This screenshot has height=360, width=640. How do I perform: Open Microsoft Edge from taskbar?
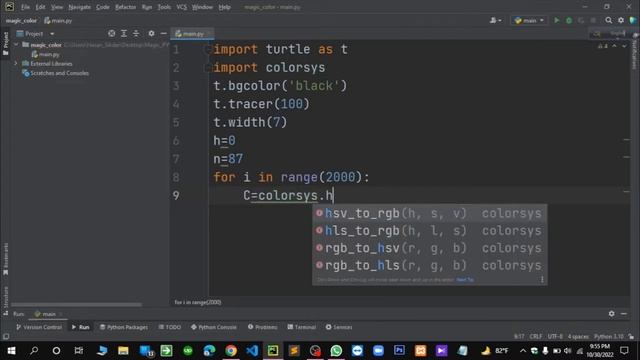[x=209, y=351]
